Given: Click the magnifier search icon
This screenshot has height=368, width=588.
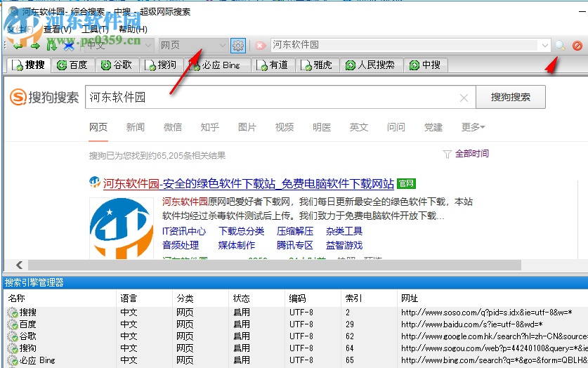Looking at the screenshot, I should coord(560,46).
